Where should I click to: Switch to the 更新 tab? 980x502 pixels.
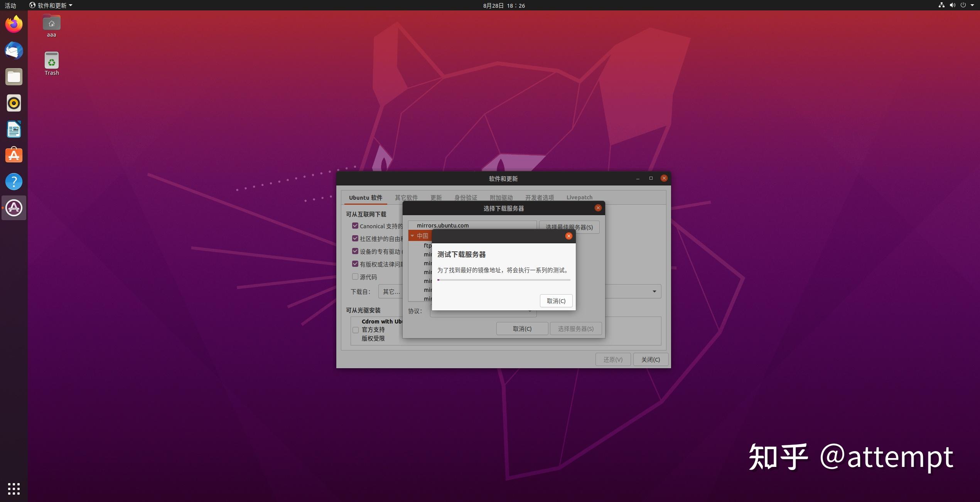437,197
